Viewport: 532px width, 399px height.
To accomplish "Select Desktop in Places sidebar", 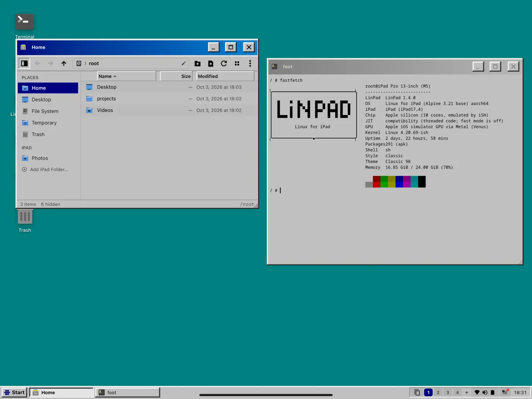I will tap(48, 99).
